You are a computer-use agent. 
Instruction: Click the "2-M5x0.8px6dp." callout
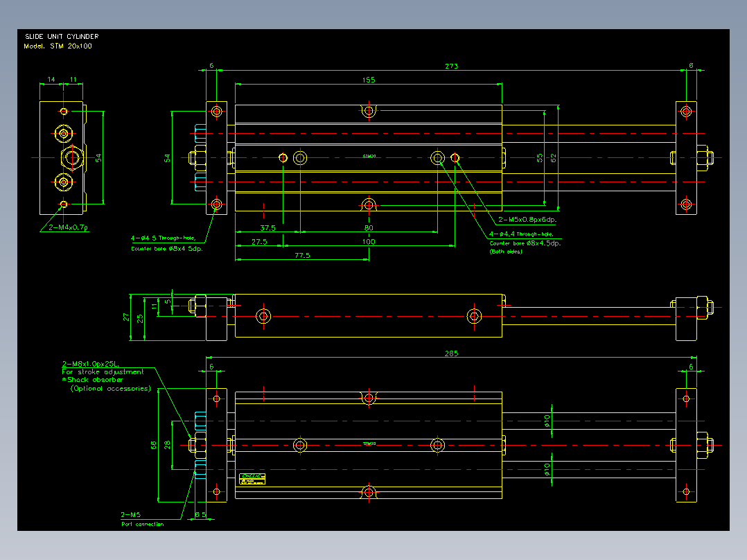point(527,220)
